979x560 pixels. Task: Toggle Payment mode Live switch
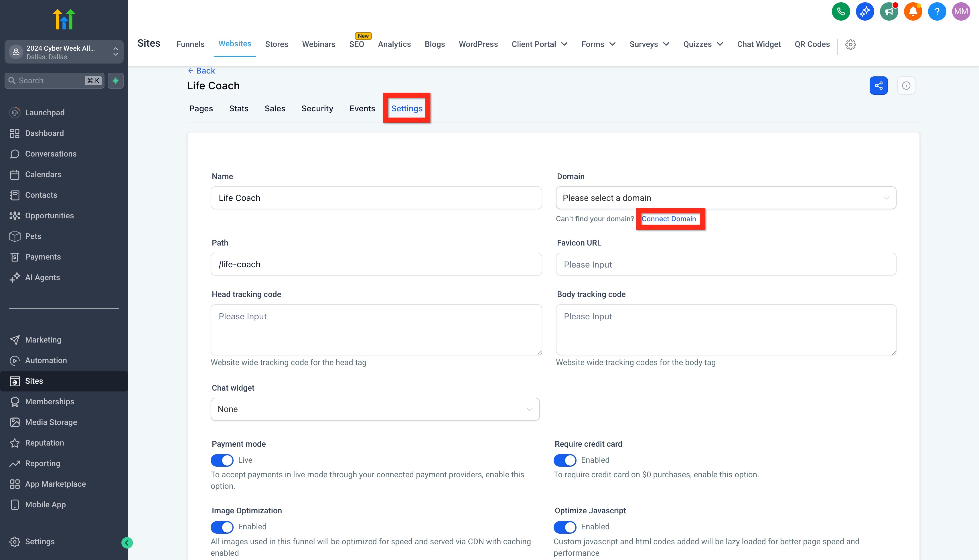(x=222, y=460)
